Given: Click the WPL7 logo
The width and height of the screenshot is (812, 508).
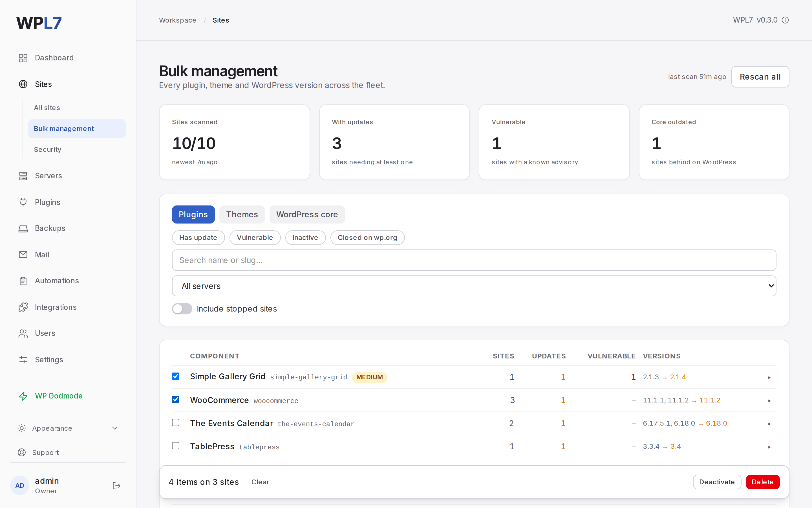Looking at the screenshot, I should coord(39,23).
